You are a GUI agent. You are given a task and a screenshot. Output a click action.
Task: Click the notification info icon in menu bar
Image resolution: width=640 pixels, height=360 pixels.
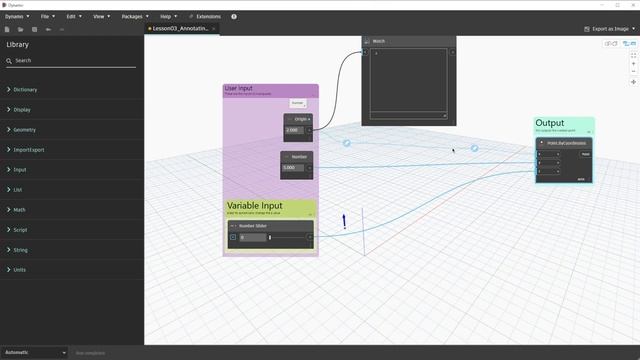pos(234,17)
